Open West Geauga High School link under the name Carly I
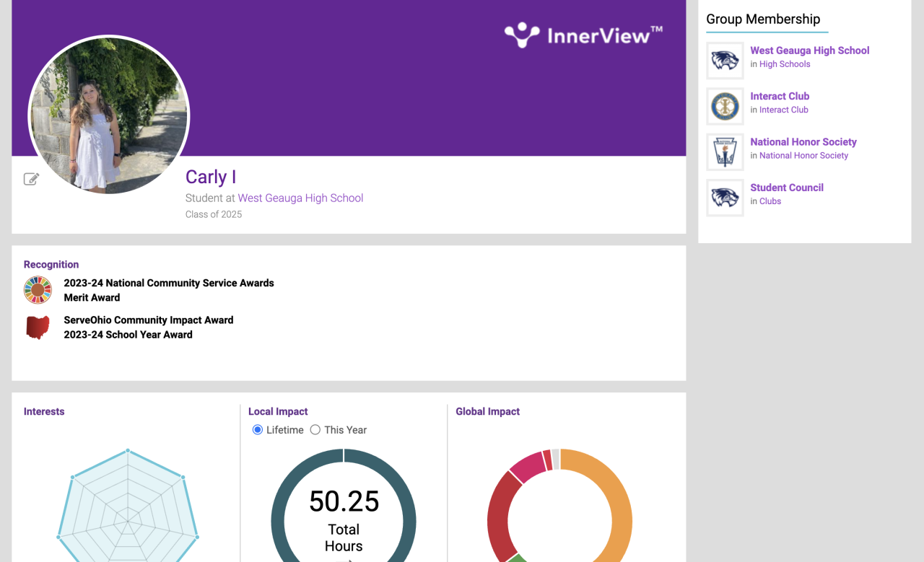The width and height of the screenshot is (924, 562). pos(300,198)
